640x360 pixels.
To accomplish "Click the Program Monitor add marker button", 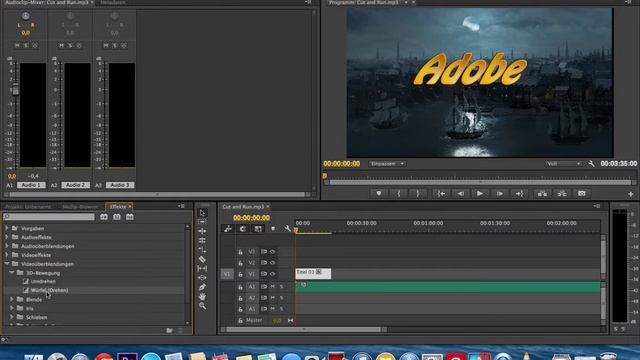I will coord(379,193).
